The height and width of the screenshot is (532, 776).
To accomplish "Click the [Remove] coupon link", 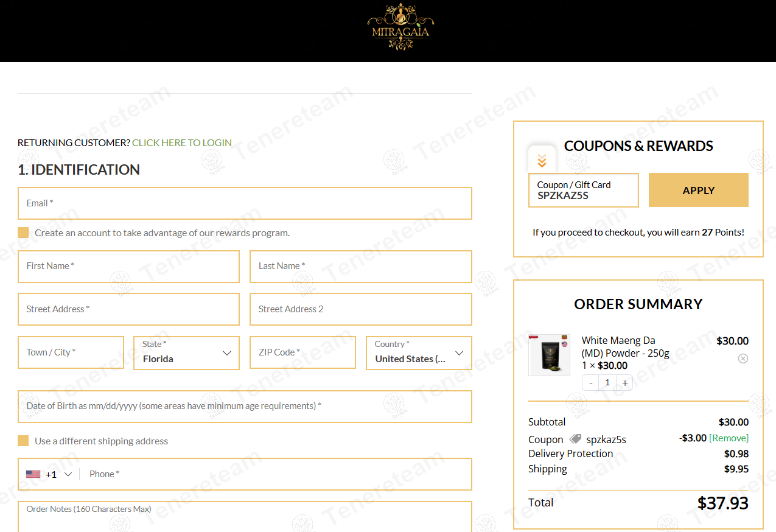I will 729,438.
